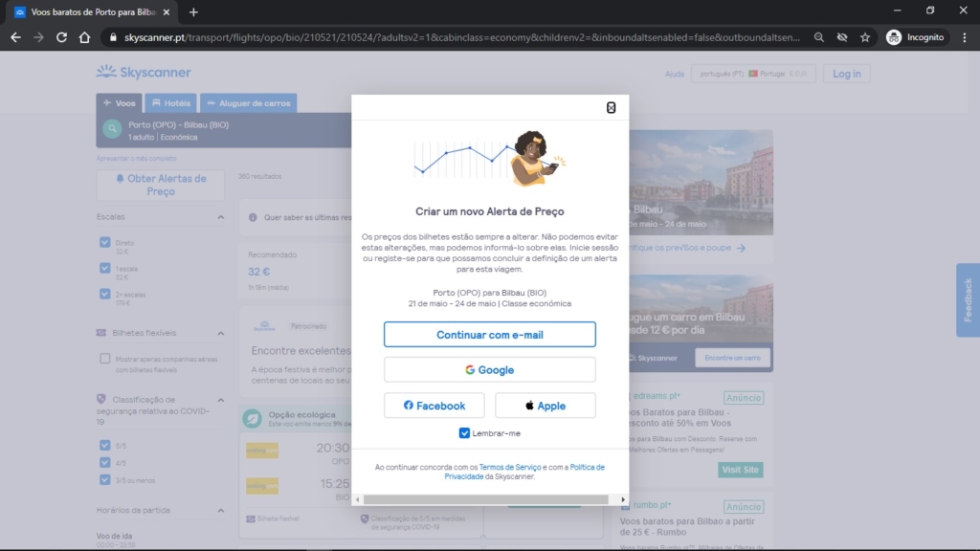Collapse the Bilhetes flexíveis section
This screenshot has height=551, width=980.
(221, 333)
